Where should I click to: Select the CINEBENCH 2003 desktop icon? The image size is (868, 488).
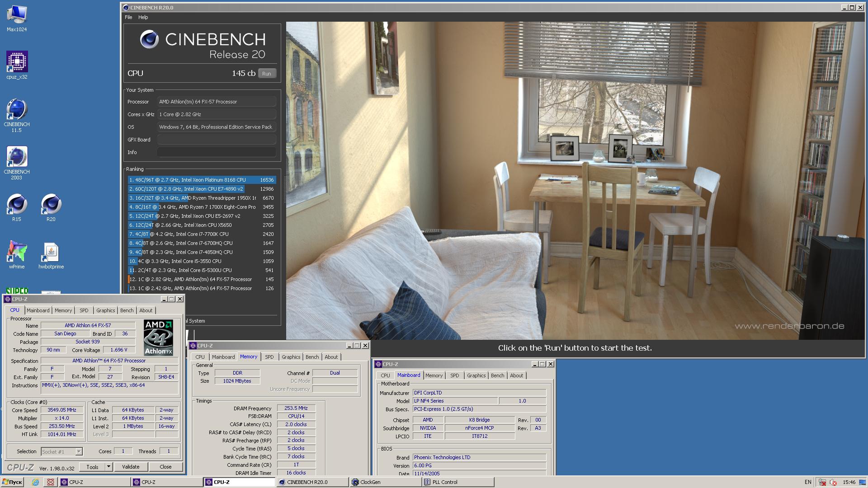click(x=17, y=163)
